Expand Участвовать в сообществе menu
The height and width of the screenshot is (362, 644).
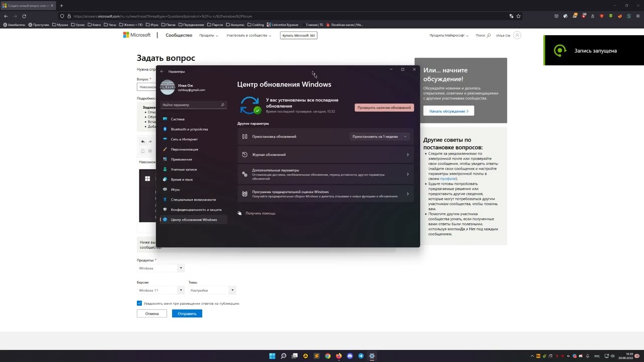point(249,35)
